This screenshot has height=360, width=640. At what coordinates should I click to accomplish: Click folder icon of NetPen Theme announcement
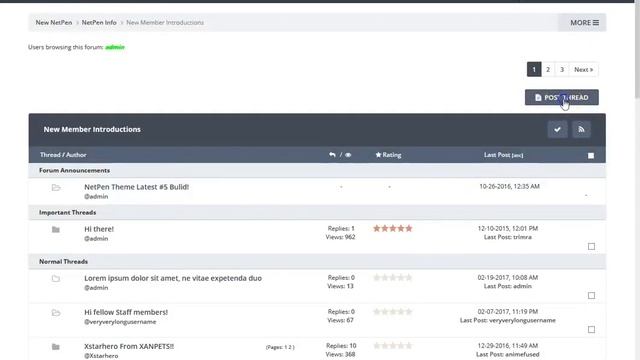click(56, 188)
